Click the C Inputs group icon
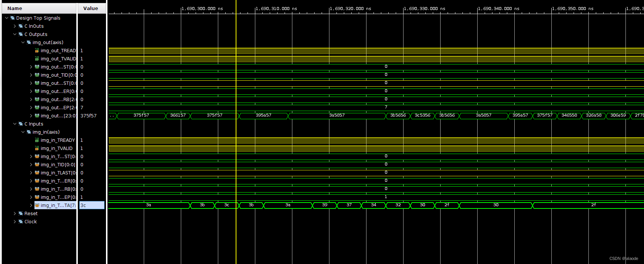This screenshot has width=644, height=264. pyautogui.click(x=21, y=124)
